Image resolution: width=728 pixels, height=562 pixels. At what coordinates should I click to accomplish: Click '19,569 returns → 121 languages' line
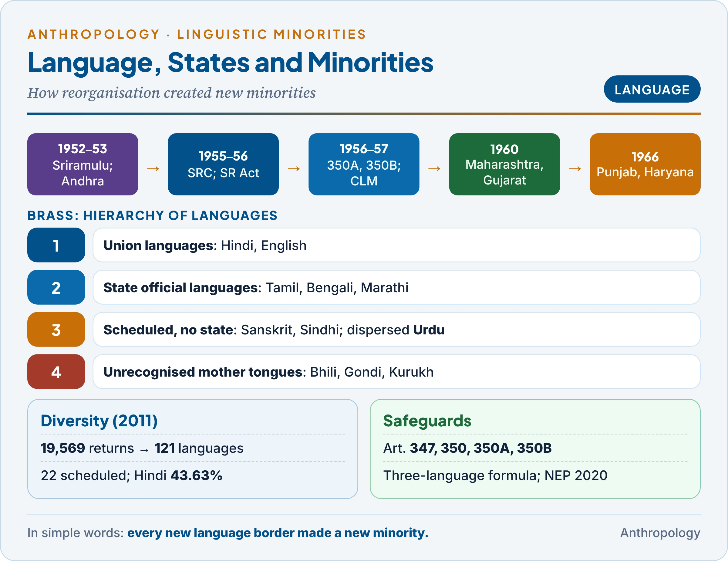(142, 448)
